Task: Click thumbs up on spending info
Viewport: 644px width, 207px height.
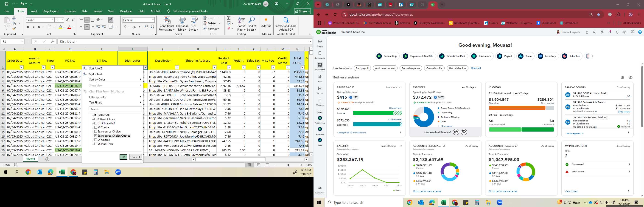Action: pyautogui.click(x=456, y=132)
